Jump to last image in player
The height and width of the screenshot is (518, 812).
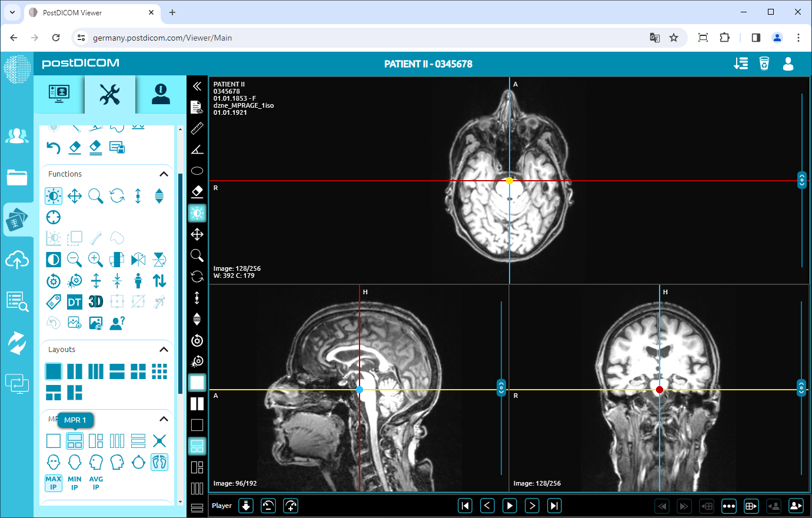(x=554, y=506)
